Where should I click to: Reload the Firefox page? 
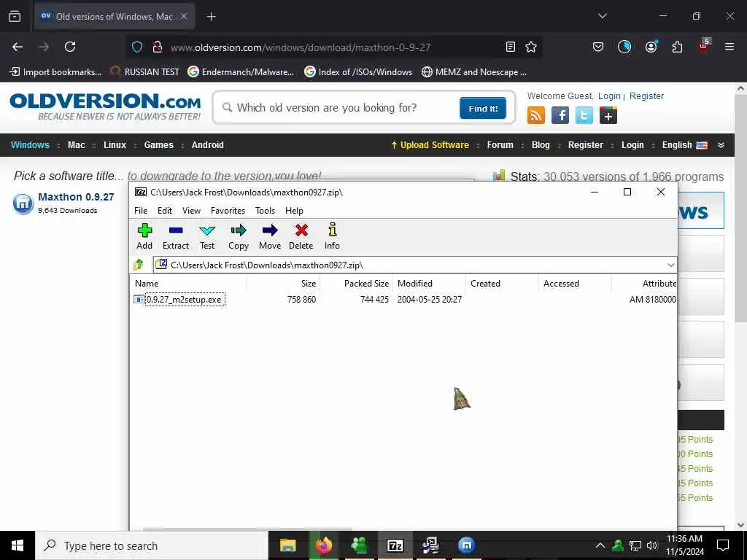pyautogui.click(x=70, y=47)
